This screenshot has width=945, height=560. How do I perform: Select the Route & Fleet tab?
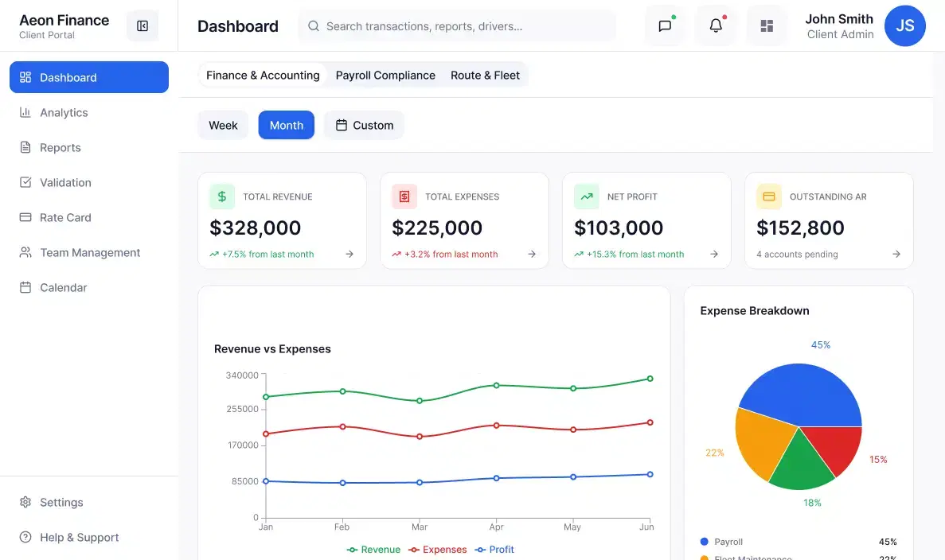(x=485, y=75)
